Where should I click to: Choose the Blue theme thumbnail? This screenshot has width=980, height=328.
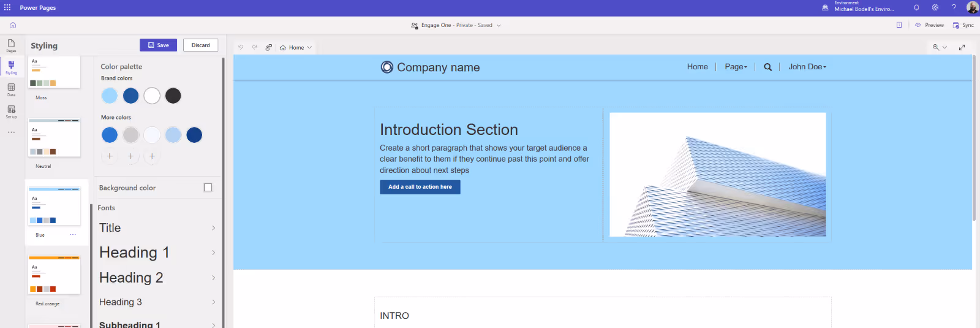[55, 207]
